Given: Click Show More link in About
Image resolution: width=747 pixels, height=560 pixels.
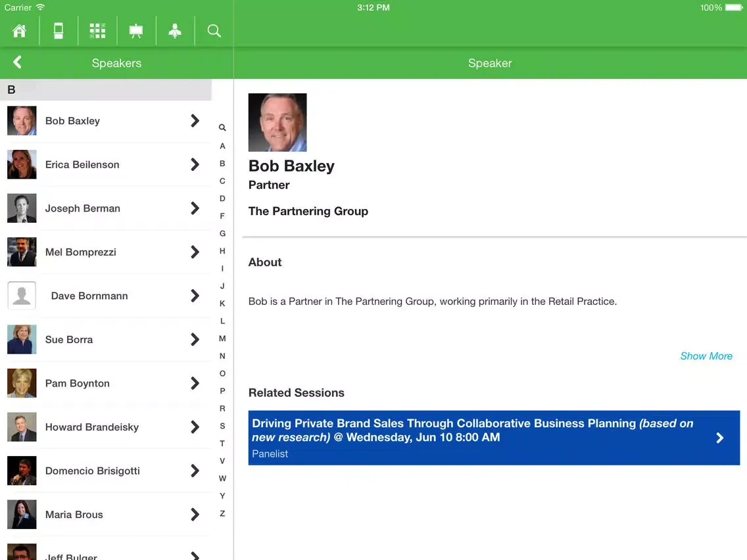Looking at the screenshot, I should (706, 356).
